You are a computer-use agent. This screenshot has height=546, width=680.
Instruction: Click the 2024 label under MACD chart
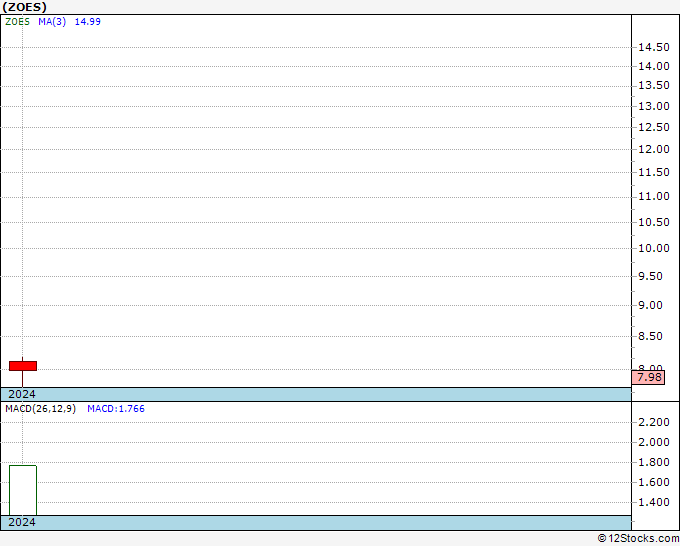[22, 522]
